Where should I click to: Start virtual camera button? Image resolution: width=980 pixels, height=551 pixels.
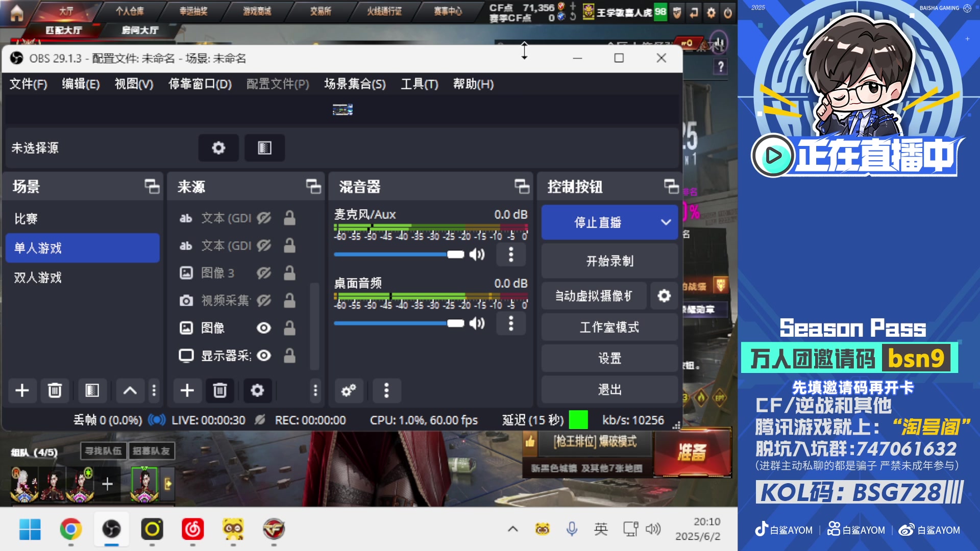click(x=594, y=296)
